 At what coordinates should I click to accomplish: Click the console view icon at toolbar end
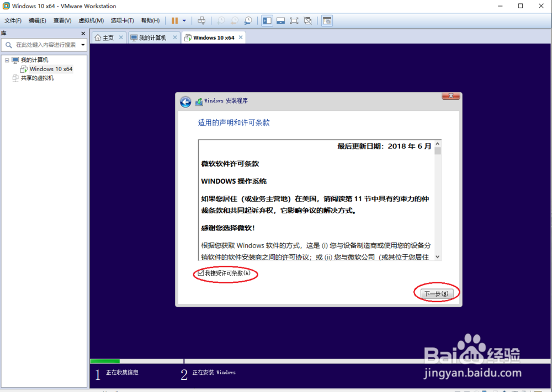point(327,21)
